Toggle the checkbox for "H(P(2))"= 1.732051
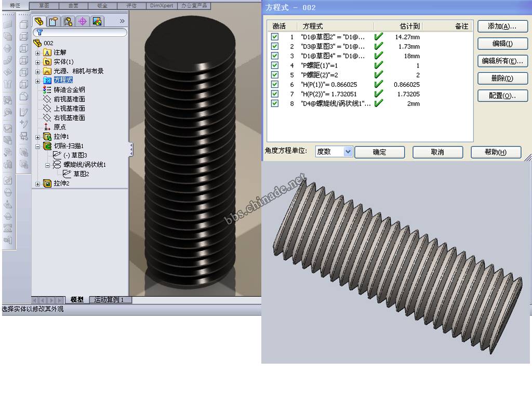The width and height of the screenshot is (532, 399). [x=275, y=94]
